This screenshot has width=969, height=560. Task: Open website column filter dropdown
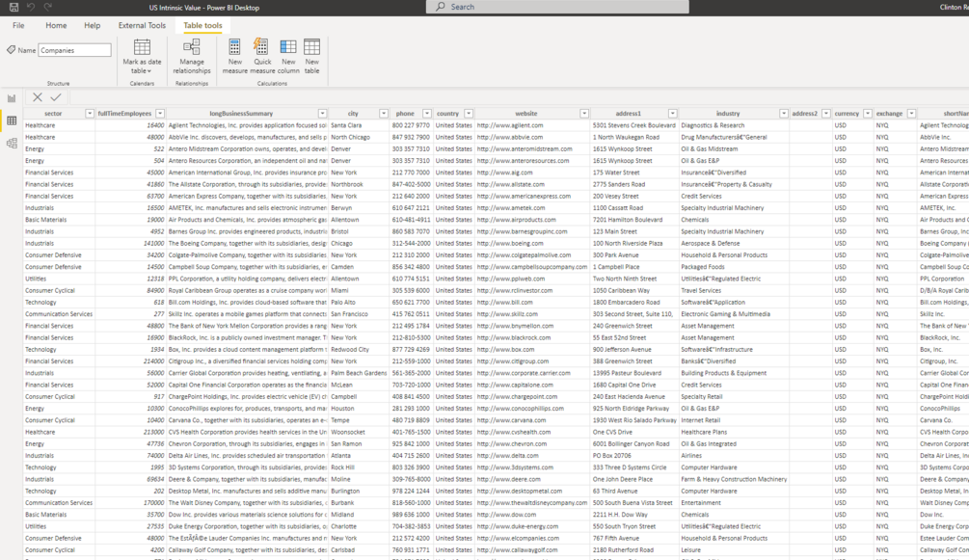point(584,113)
